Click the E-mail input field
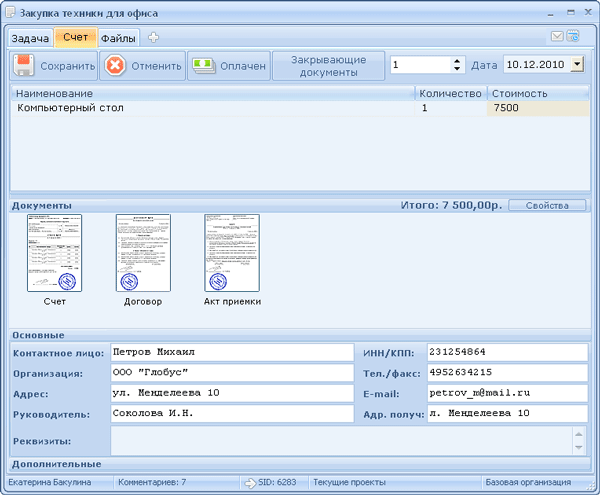This screenshot has height=495, width=600. pyautogui.click(x=507, y=393)
